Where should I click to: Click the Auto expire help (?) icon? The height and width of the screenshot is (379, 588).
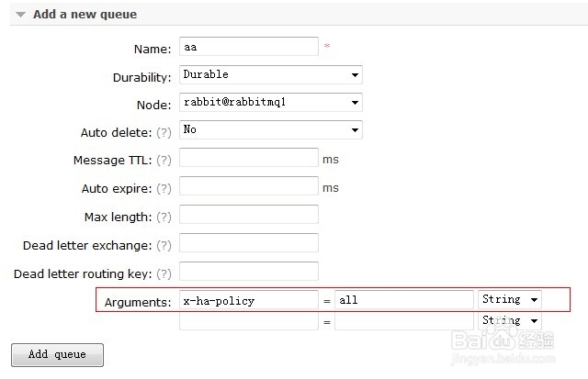tap(164, 188)
